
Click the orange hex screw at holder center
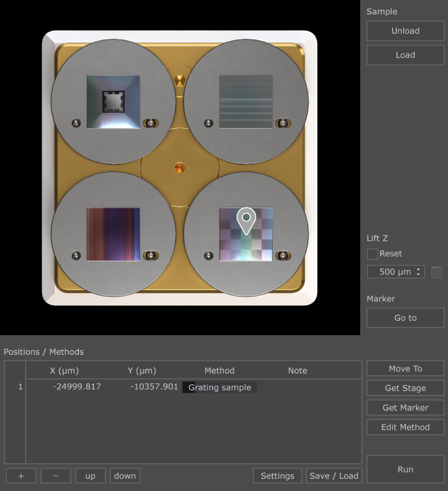click(180, 167)
